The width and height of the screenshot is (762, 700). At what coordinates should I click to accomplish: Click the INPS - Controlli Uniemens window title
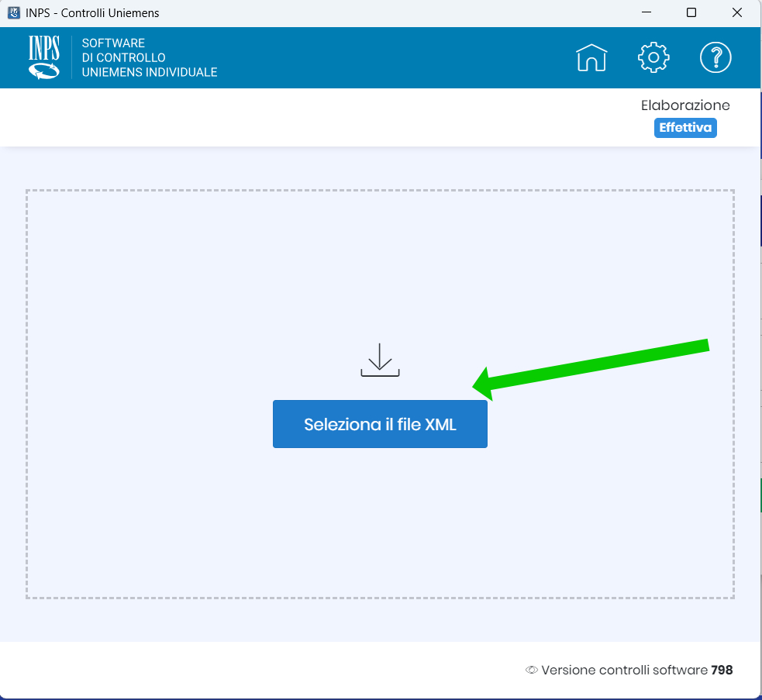tap(92, 12)
